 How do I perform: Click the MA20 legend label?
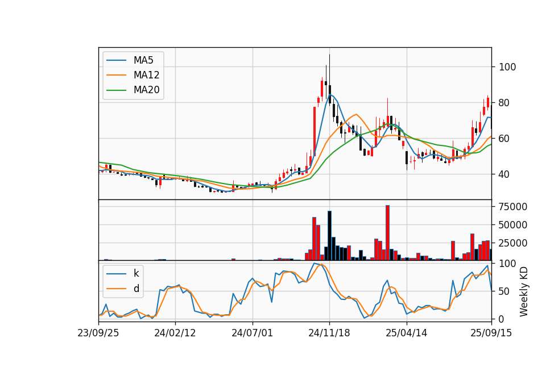[146, 90]
